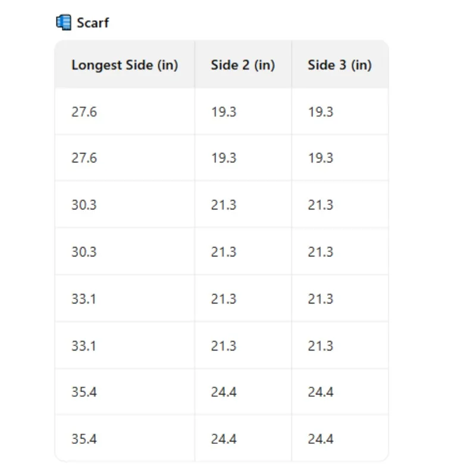Click 27.6 in the first table row
Image resolution: width=476 pixels, height=476 pixels.
click(84, 111)
